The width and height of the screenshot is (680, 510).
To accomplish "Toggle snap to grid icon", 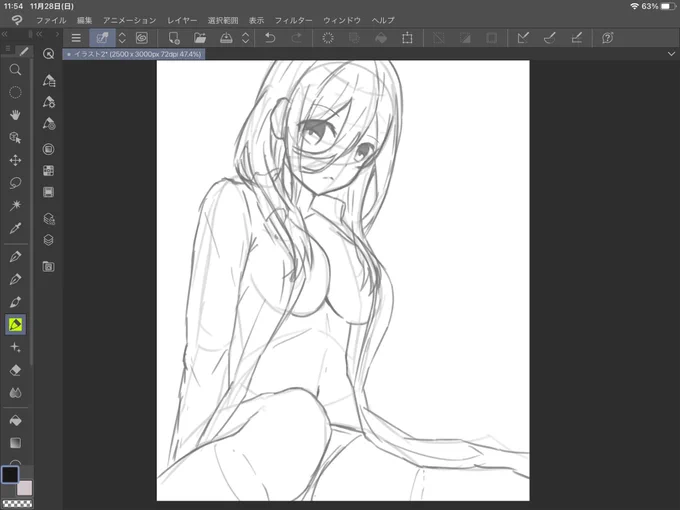I will click(x=576, y=38).
